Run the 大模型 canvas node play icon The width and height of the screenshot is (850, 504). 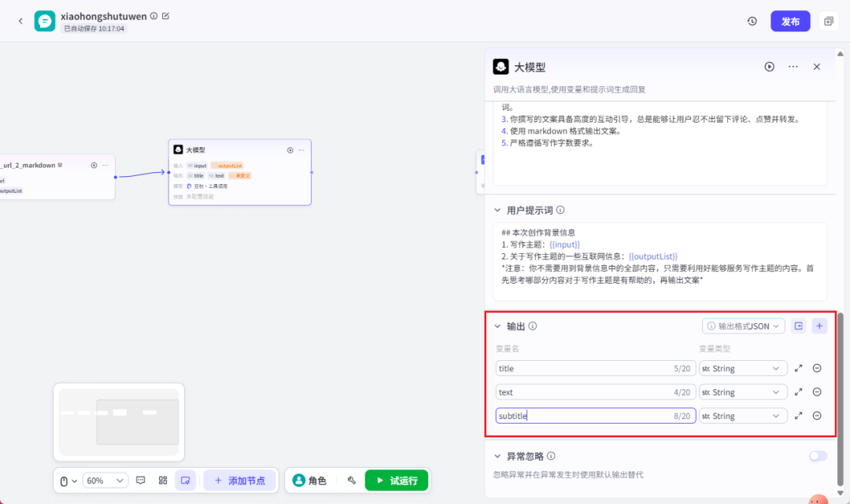pyautogui.click(x=290, y=150)
